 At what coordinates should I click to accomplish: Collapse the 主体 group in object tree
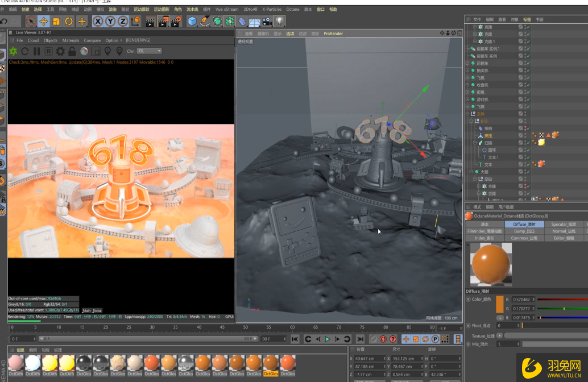click(x=466, y=114)
